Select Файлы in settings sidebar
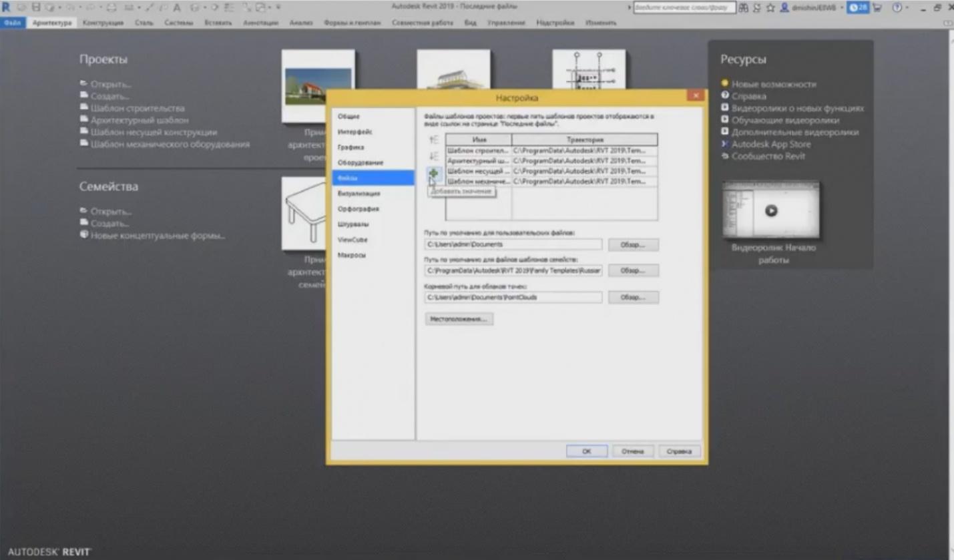 [373, 178]
